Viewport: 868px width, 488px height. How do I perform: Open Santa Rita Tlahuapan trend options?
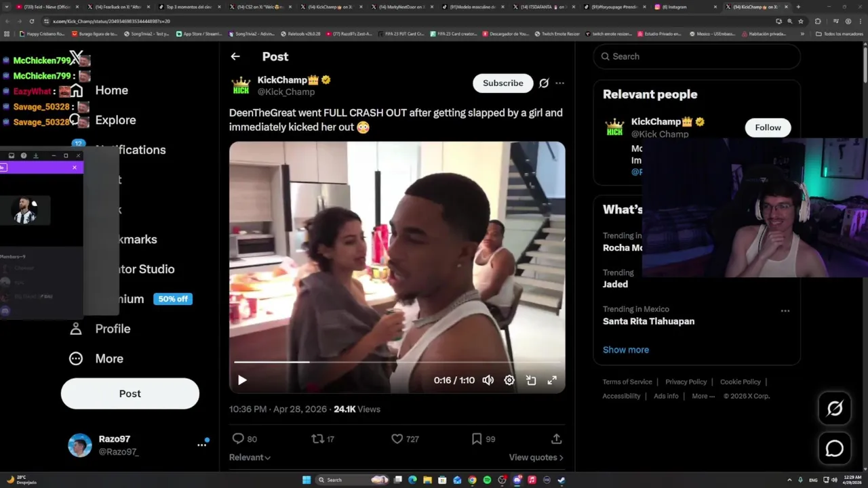point(785,311)
